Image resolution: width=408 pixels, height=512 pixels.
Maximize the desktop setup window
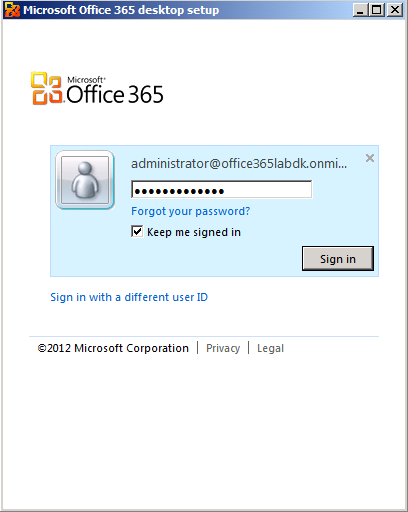(x=377, y=10)
